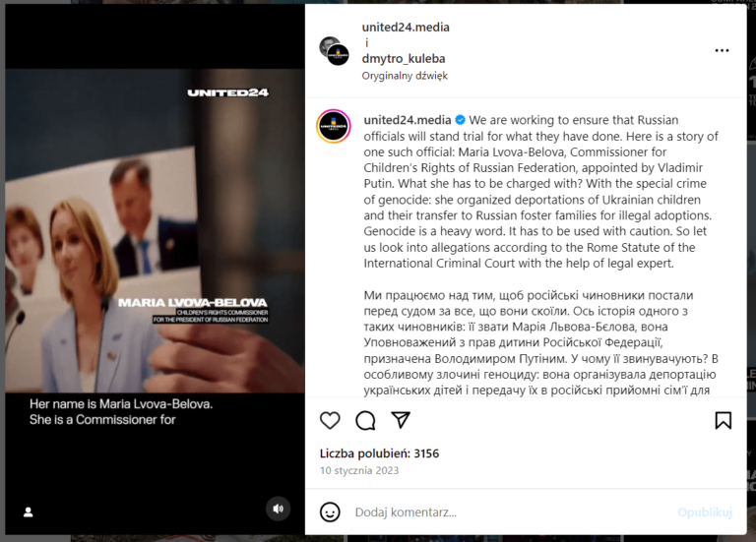This screenshot has height=542, width=756.
Task: Open dmytro_kuleba profile link
Action: click(404, 59)
